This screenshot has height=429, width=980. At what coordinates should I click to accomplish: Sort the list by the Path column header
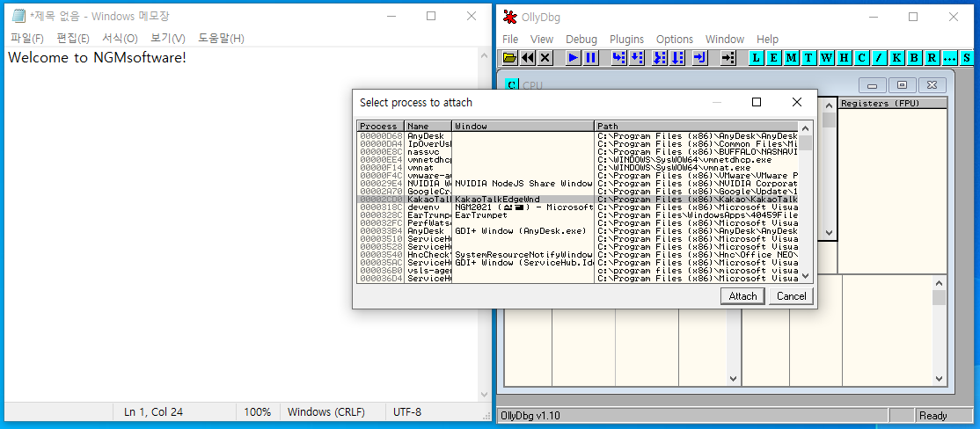[696, 126]
